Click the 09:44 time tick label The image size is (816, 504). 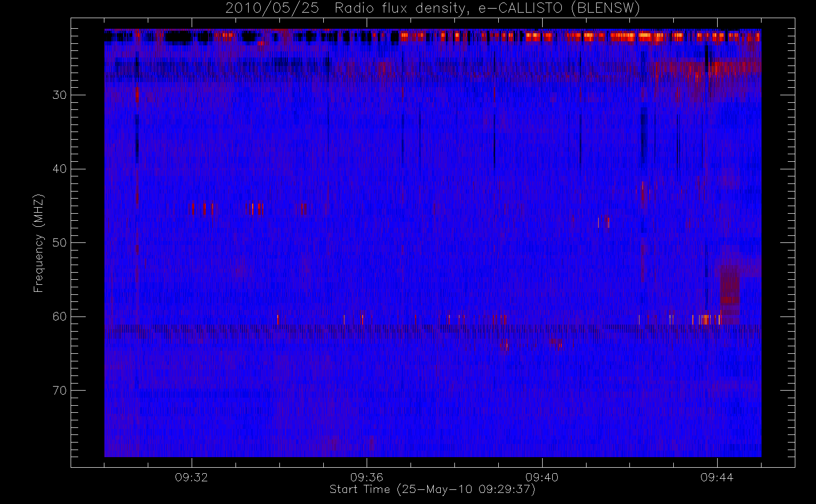717,477
